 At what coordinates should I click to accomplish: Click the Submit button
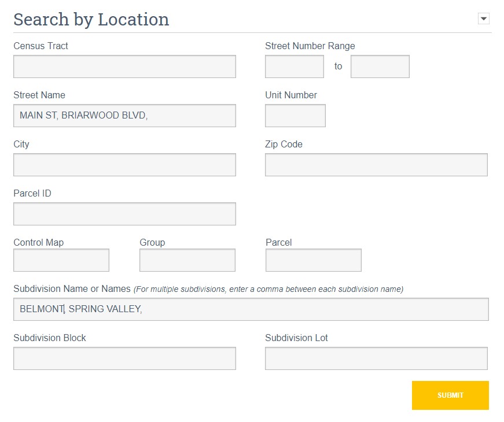(450, 395)
